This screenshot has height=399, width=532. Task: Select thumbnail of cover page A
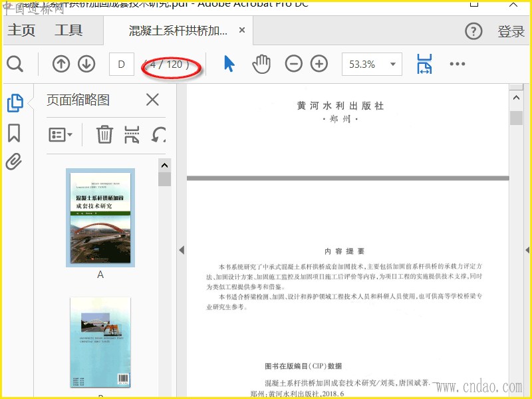(100, 218)
